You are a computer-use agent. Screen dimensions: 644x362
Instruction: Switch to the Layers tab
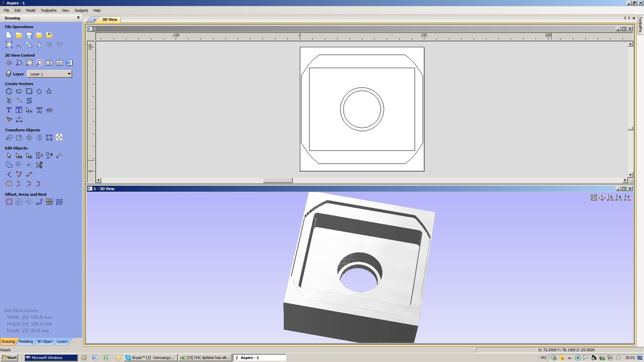click(62, 342)
